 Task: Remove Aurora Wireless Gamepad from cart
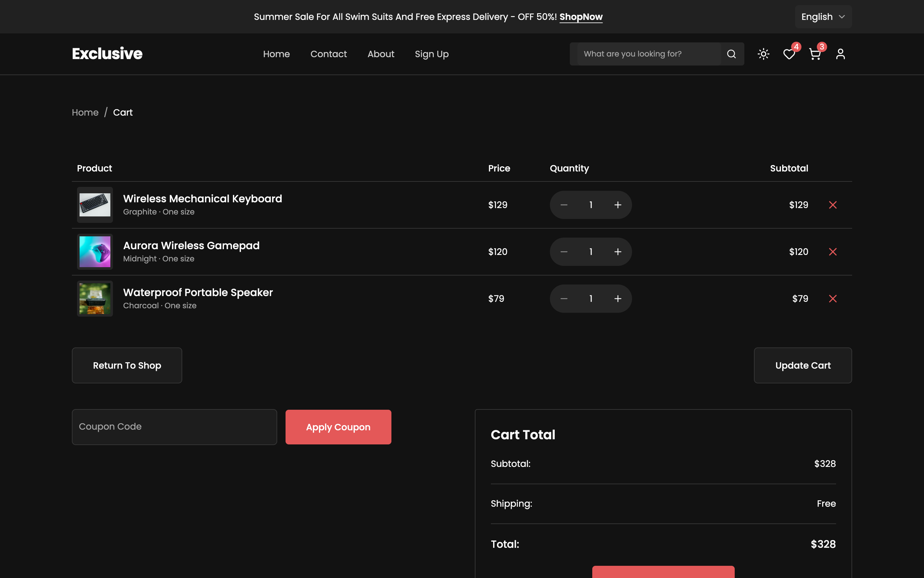coord(833,252)
